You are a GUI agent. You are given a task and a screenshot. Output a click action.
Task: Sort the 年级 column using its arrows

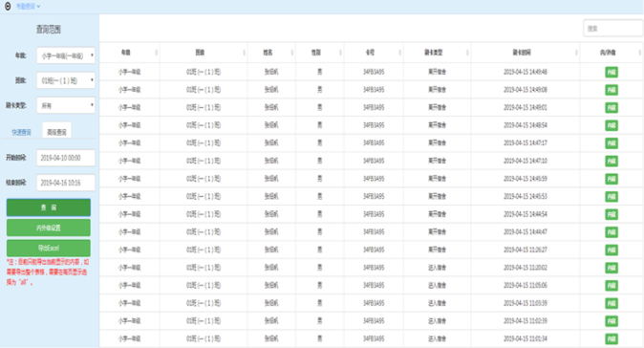(x=156, y=53)
